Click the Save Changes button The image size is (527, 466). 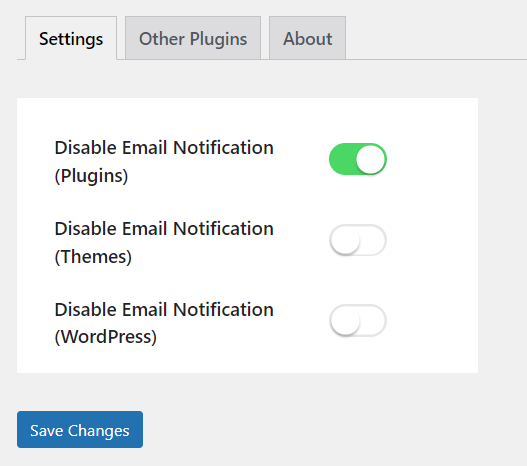(80, 429)
